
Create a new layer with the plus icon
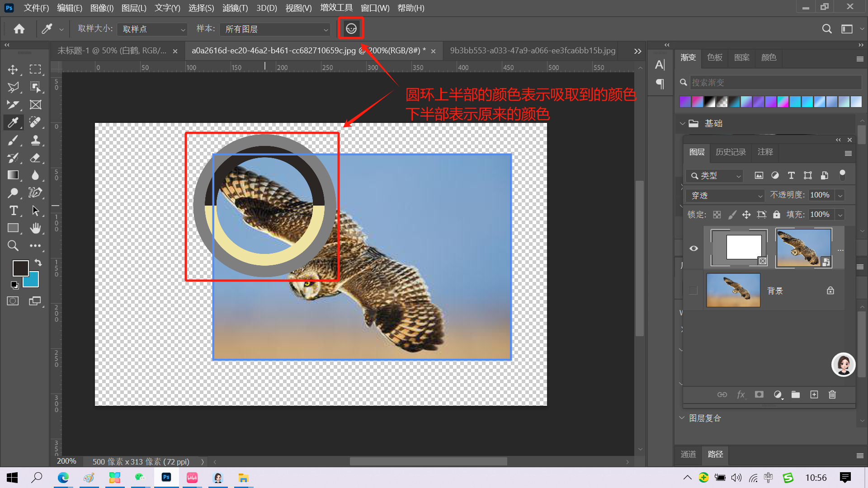[814, 394]
